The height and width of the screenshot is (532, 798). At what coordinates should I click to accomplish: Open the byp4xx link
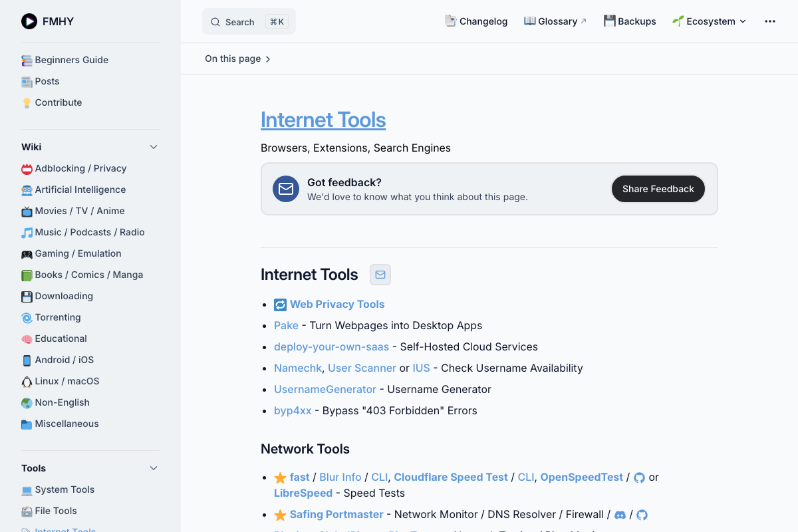click(293, 410)
